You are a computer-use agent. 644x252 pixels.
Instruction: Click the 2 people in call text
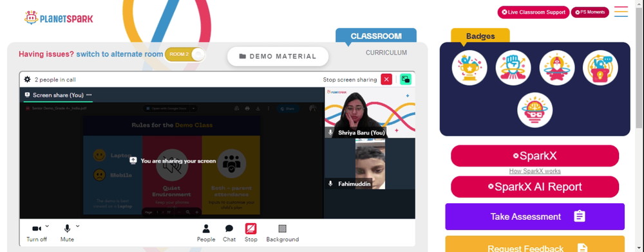55,80
